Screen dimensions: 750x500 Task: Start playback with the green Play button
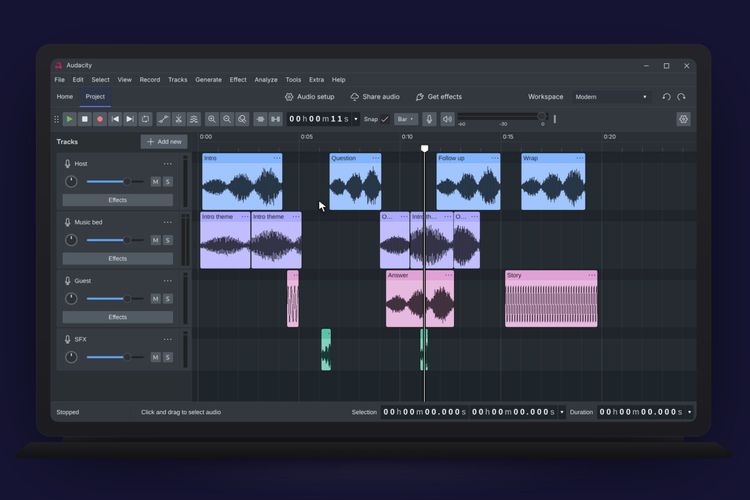(x=69, y=119)
